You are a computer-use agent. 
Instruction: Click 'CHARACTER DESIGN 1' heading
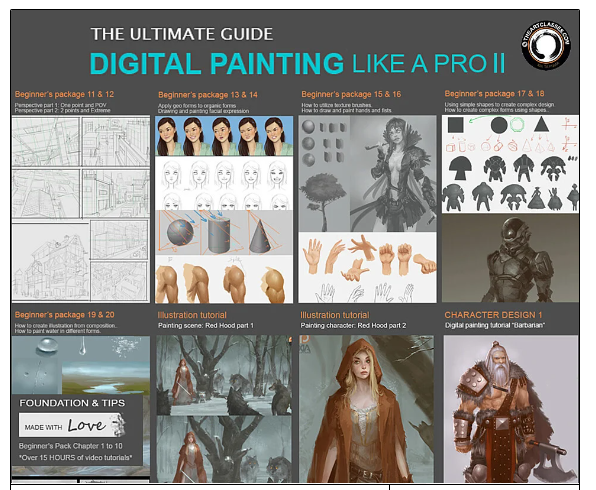click(x=493, y=315)
